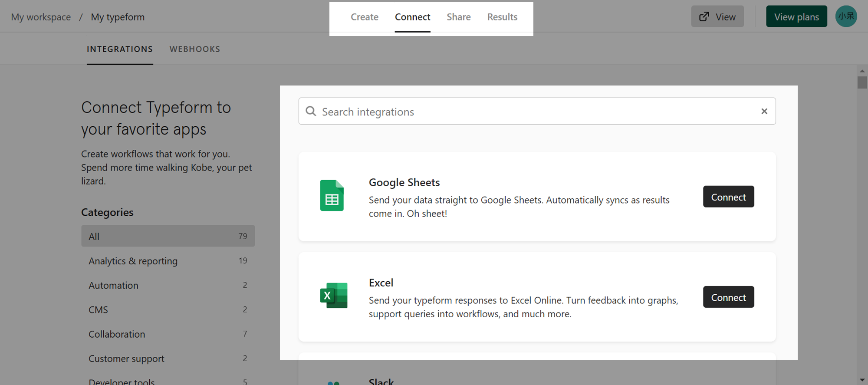Clear the search with the X icon
The width and height of the screenshot is (868, 385).
coord(764,112)
